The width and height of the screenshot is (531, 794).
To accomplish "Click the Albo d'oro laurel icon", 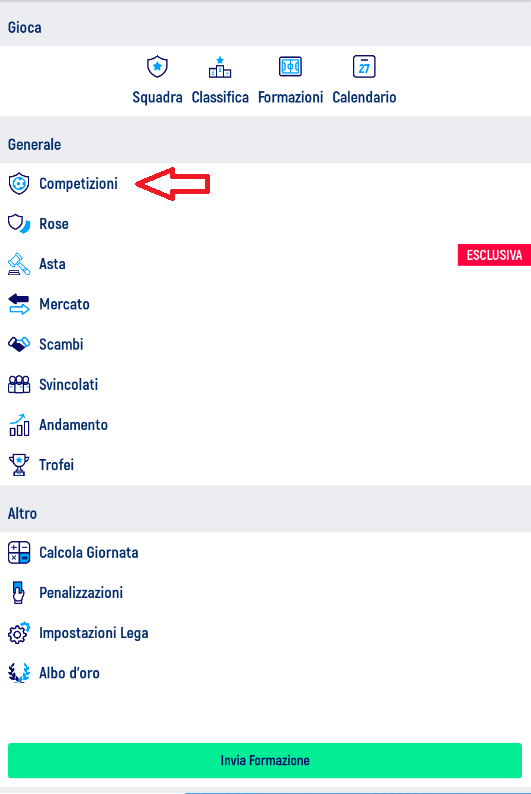I will pyautogui.click(x=19, y=673).
